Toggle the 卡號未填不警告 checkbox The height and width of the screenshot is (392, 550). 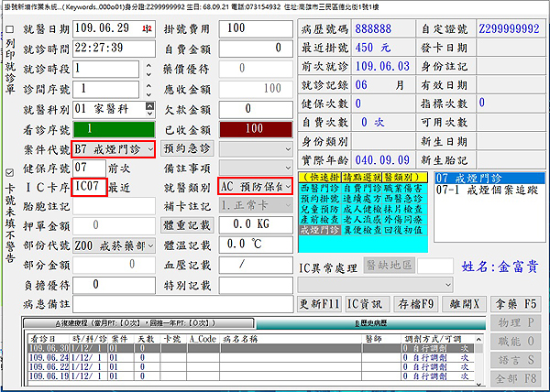(9, 172)
